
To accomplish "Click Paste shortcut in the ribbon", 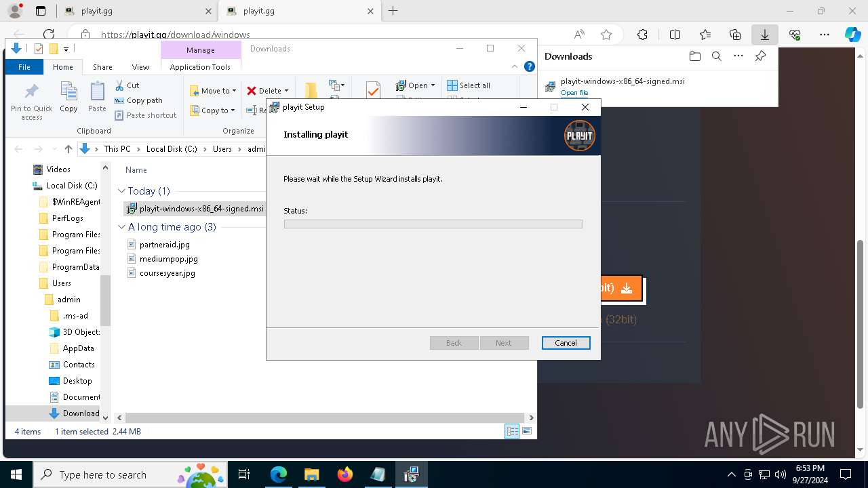I will coord(145,115).
